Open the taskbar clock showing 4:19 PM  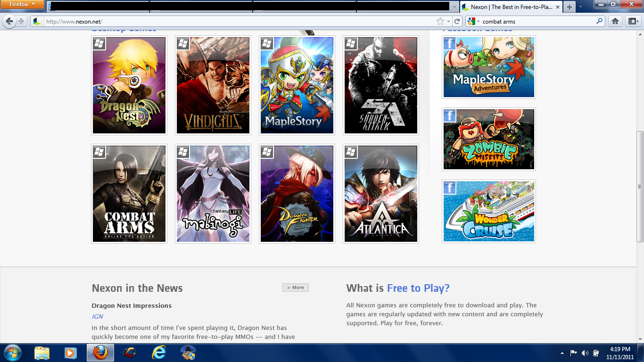point(620,353)
